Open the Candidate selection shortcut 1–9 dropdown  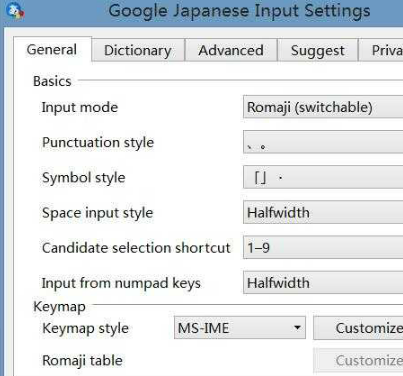tap(323, 247)
